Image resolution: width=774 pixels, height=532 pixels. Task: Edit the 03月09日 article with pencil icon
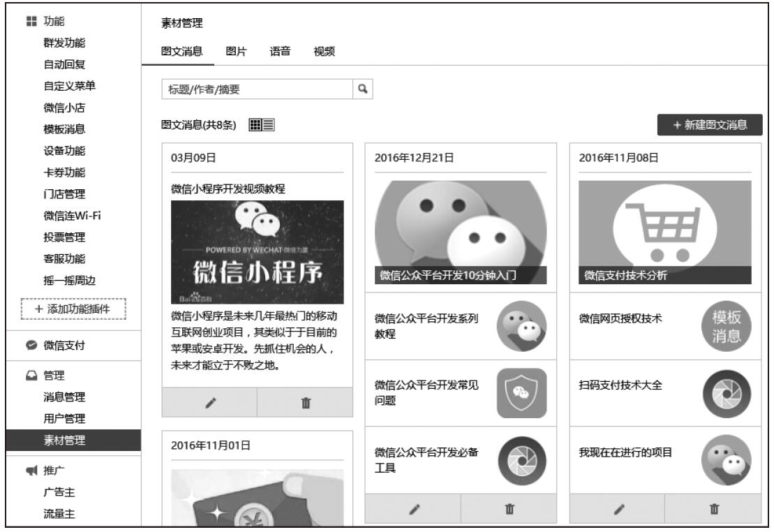click(x=209, y=404)
